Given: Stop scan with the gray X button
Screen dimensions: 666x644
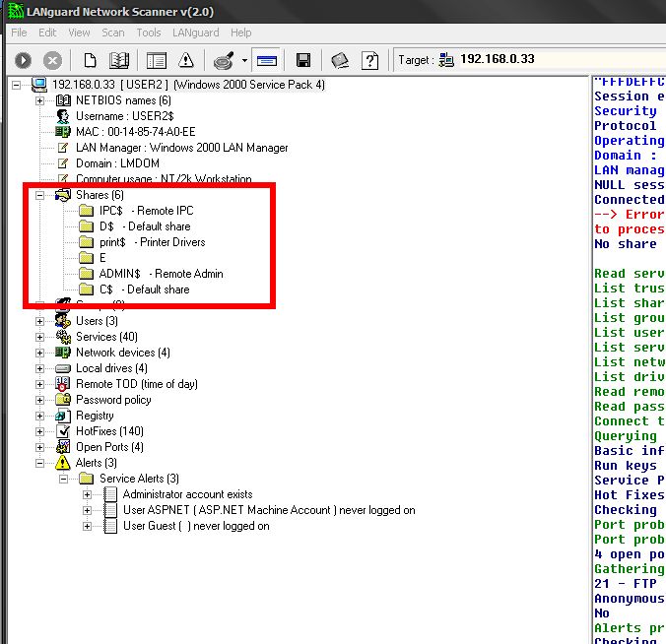Looking at the screenshot, I should pos(52,60).
